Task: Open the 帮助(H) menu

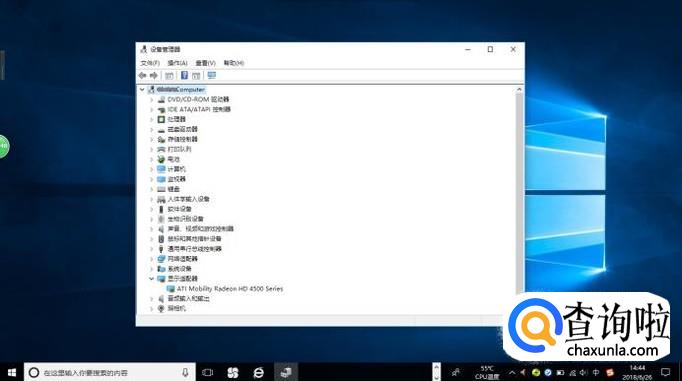Action: 234,63
